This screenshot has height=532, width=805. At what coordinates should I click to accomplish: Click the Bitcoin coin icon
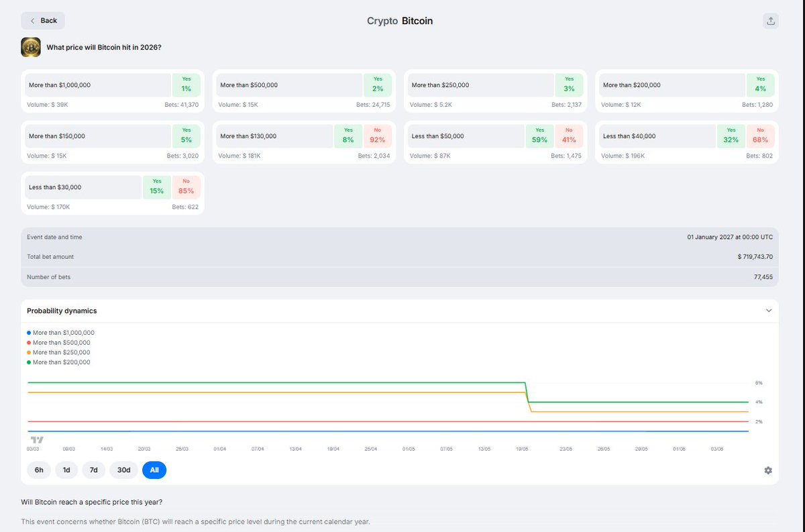(x=31, y=48)
